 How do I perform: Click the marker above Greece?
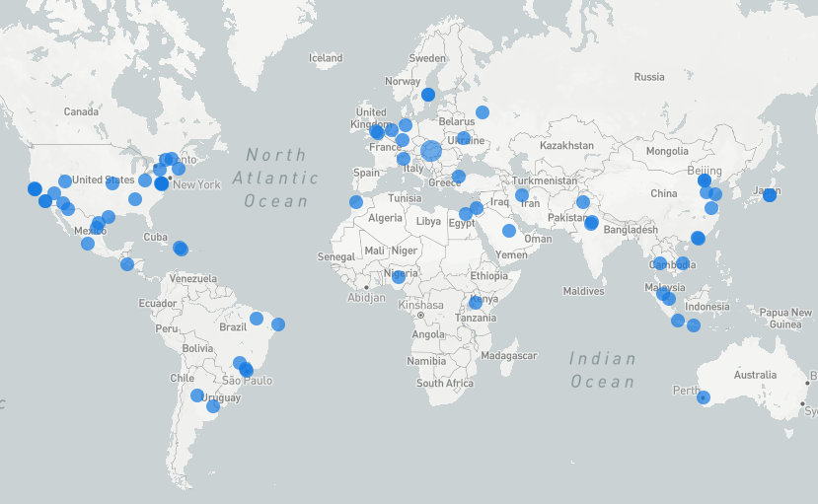click(459, 177)
